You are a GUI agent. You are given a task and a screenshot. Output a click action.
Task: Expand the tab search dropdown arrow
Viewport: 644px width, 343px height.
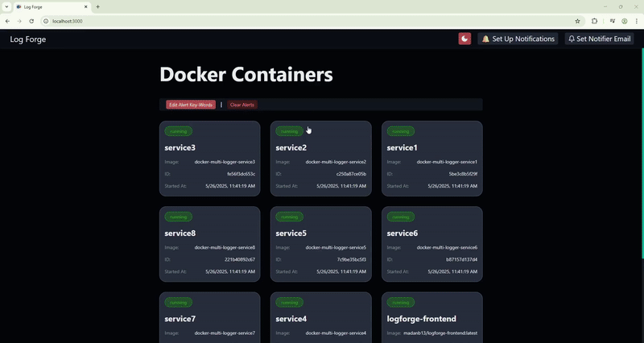[6, 6]
